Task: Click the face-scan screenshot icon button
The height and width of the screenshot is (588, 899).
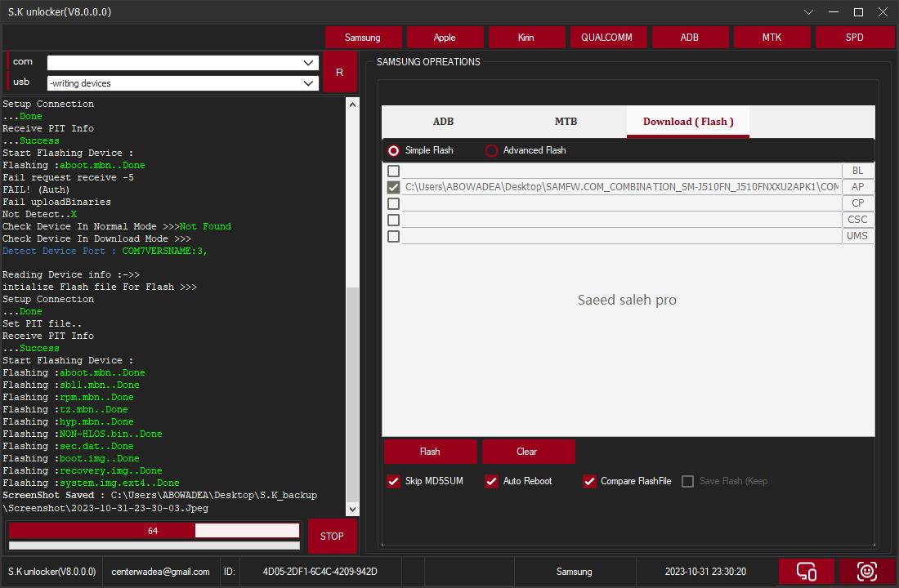Action: 866,572
